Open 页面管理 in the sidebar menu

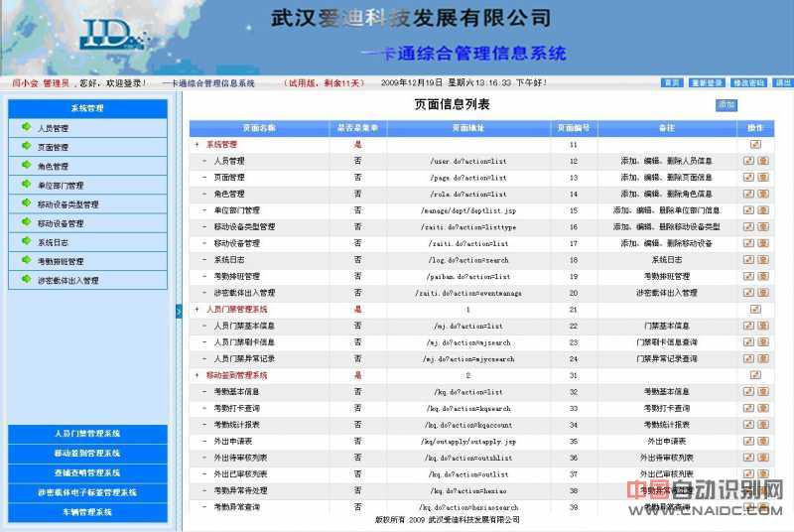[x=54, y=147]
